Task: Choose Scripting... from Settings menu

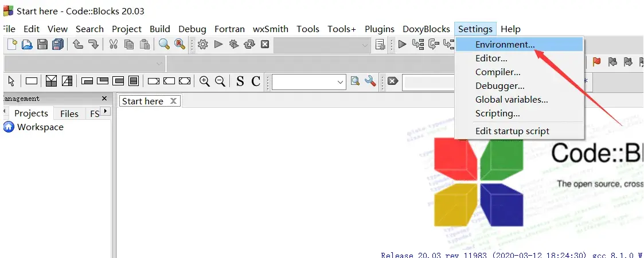Action: click(x=519, y=113)
